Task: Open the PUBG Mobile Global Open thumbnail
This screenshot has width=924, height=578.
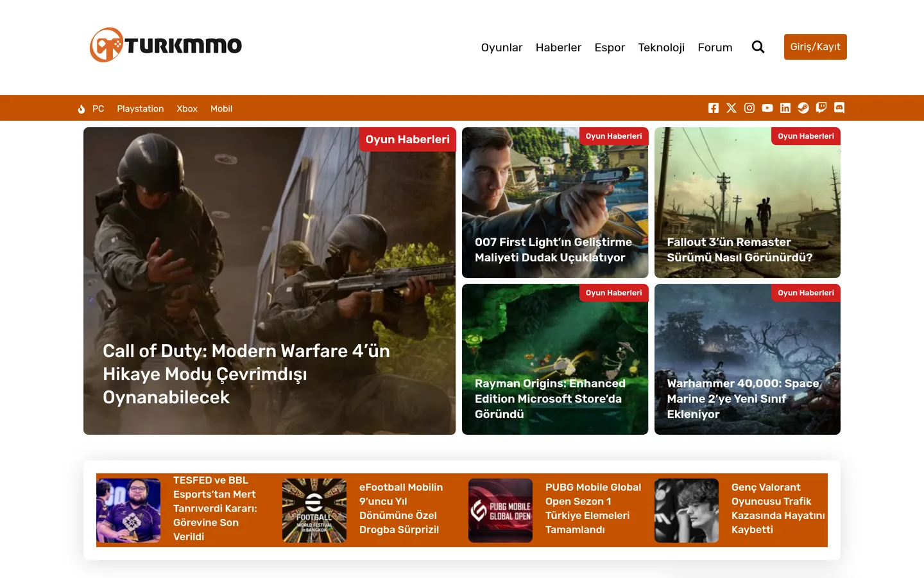Action: point(501,511)
